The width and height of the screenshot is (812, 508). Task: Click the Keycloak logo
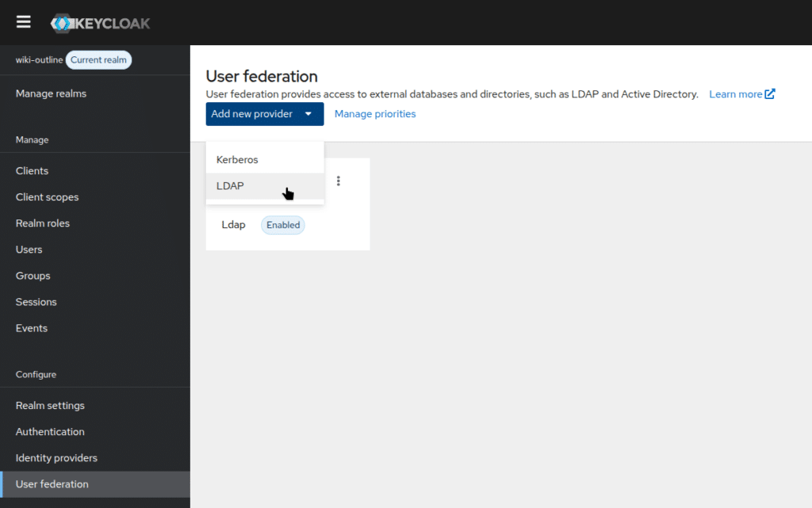(x=100, y=23)
